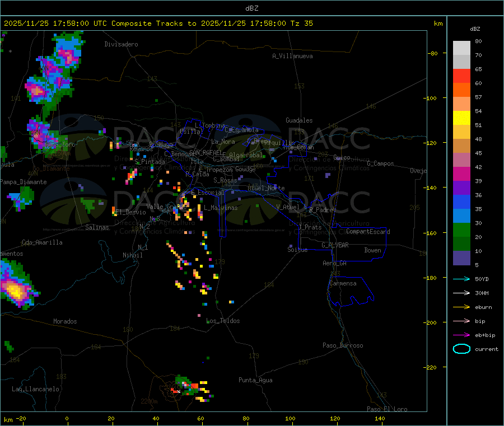The height and width of the screenshot is (426, 504).
Task: Click the 'Soitue' map label
Action: click(297, 250)
